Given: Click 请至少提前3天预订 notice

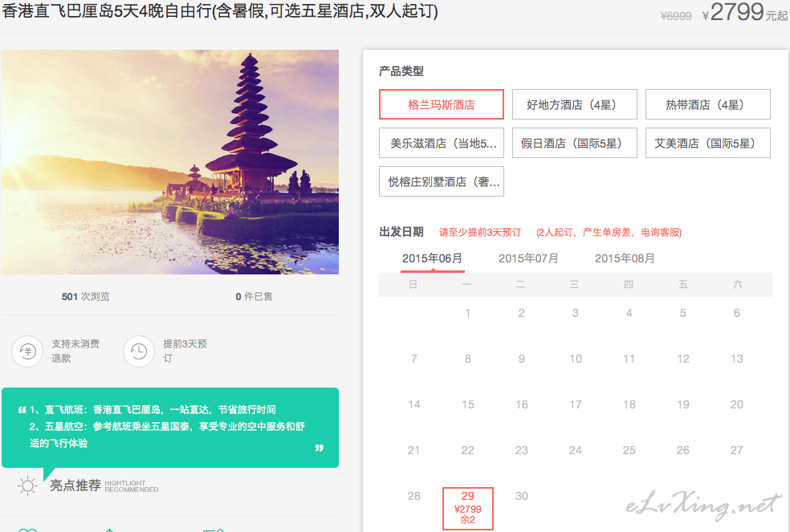Looking at the screenshot, I should [479, 232].
